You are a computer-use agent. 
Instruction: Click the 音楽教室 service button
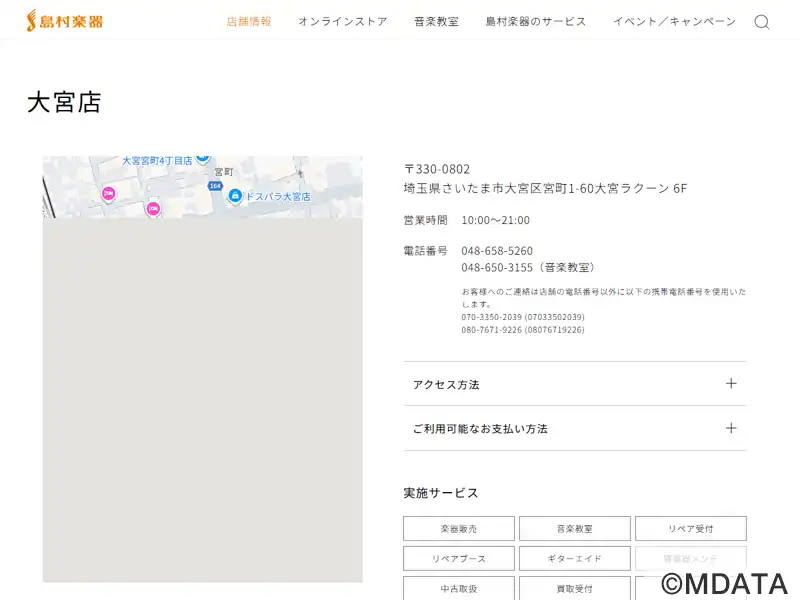575,529
